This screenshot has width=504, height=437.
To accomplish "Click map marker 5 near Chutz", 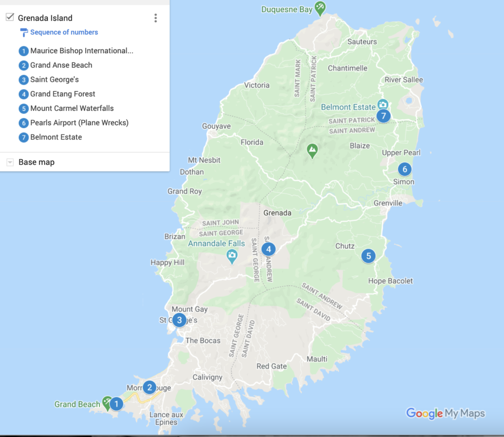I will point(368,256).
